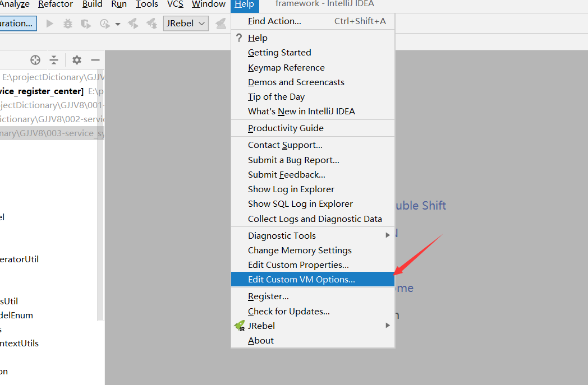Choose Getting Started

pyautogui.click(x=313, y=53)
